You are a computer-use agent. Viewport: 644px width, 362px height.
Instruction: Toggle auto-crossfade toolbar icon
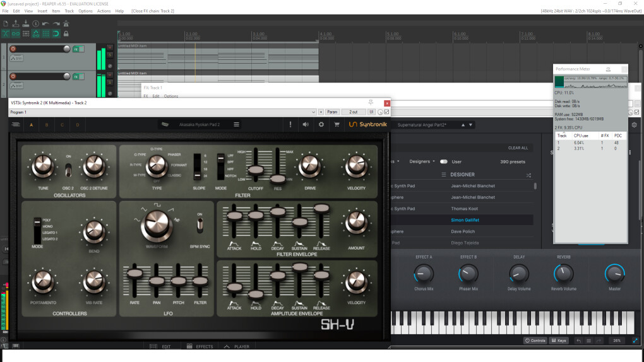tap(6, 33)
